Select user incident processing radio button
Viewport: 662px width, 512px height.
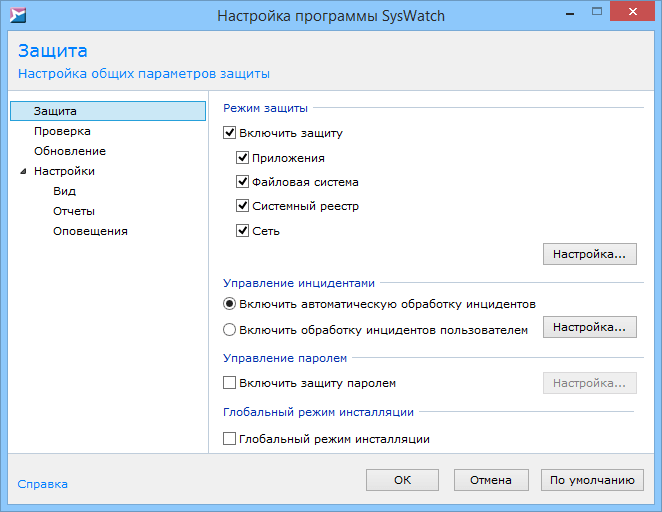click(230, 330)
